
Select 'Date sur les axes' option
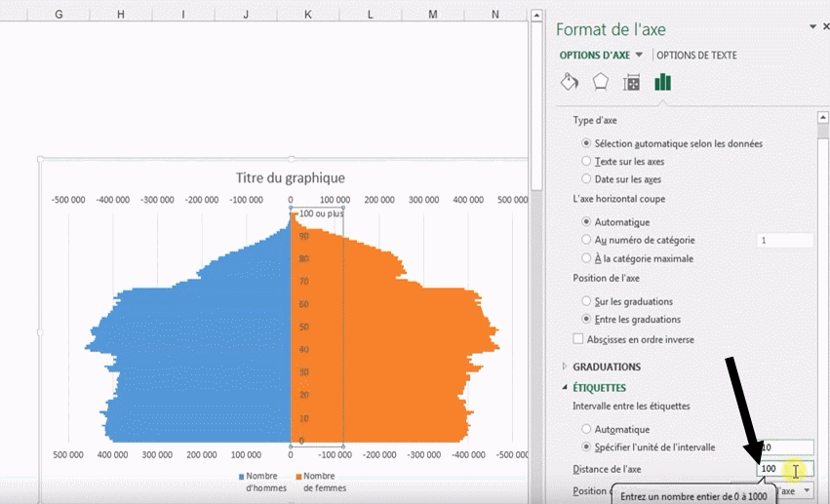click(x=586, y=179)
